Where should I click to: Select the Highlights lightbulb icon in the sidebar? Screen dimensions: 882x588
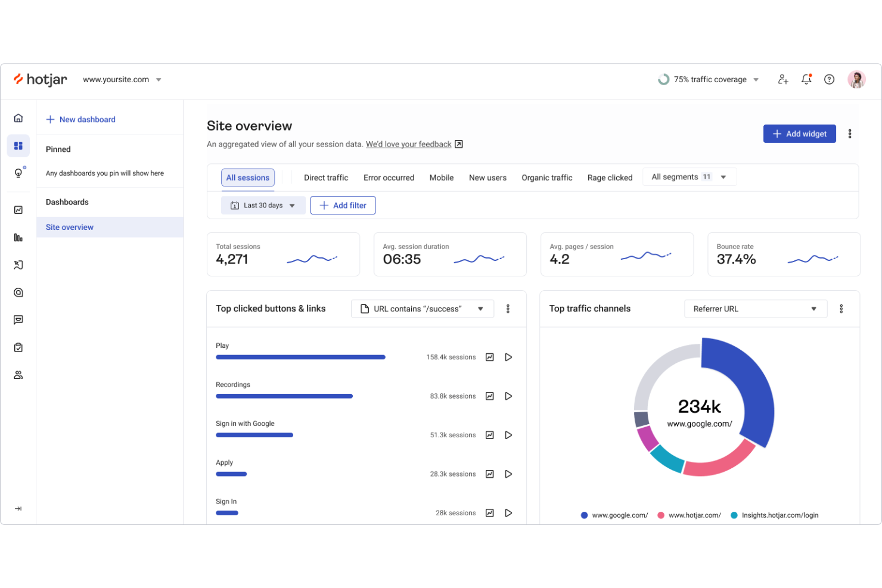pyautogui.click(x=18, y=172)
